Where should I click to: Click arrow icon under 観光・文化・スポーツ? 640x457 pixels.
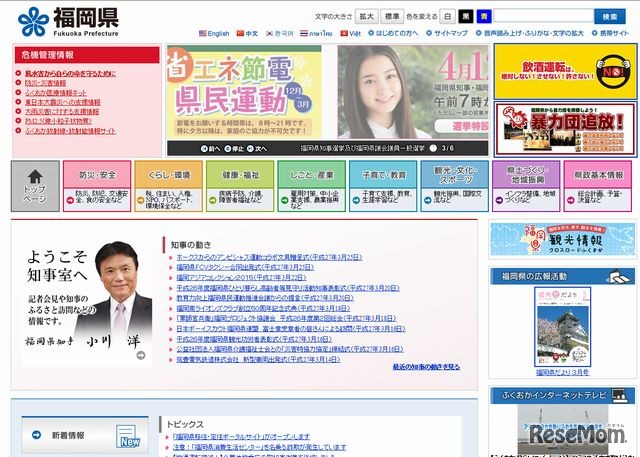(x=427, y=200)
